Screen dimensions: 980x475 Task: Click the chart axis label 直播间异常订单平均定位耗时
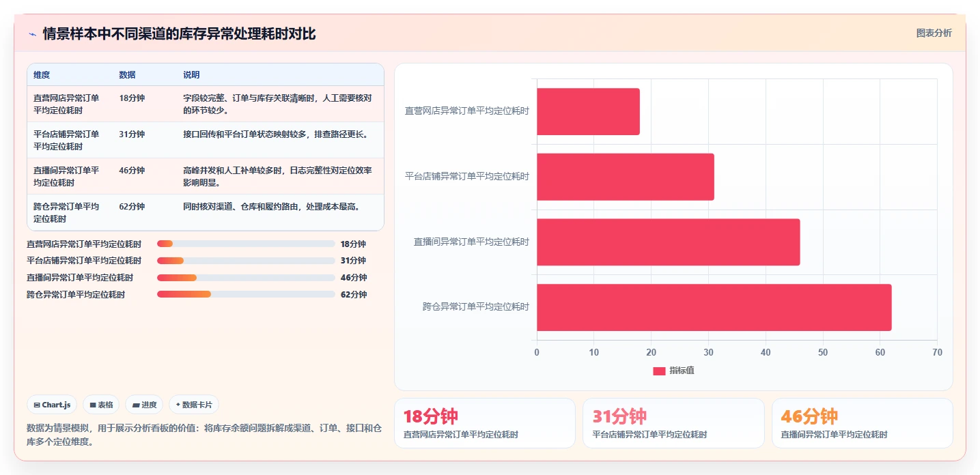471,242
